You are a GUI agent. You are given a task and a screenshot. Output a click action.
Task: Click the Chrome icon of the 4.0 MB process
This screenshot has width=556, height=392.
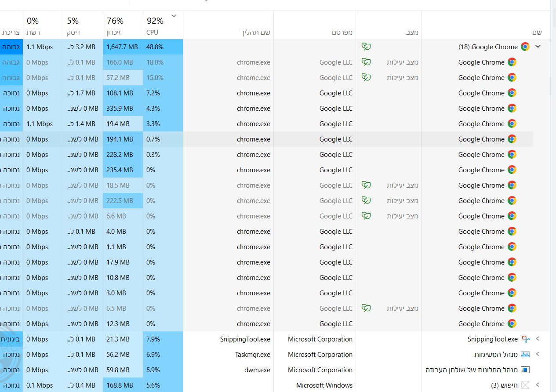[512, 231]
